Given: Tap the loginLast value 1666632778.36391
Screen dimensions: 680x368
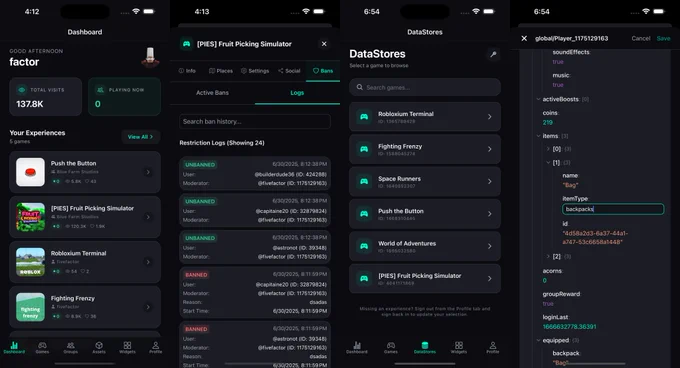Looking at the screenshot, I should (569, 327).
